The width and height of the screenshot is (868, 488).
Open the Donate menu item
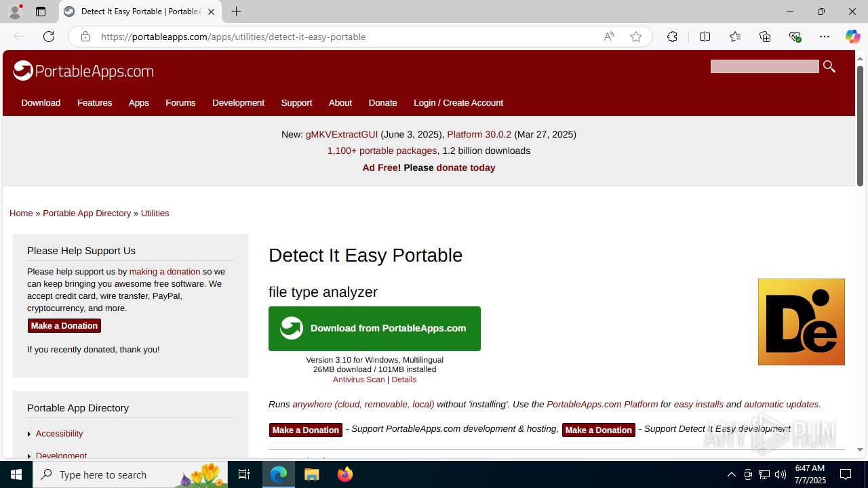[382, 103]
